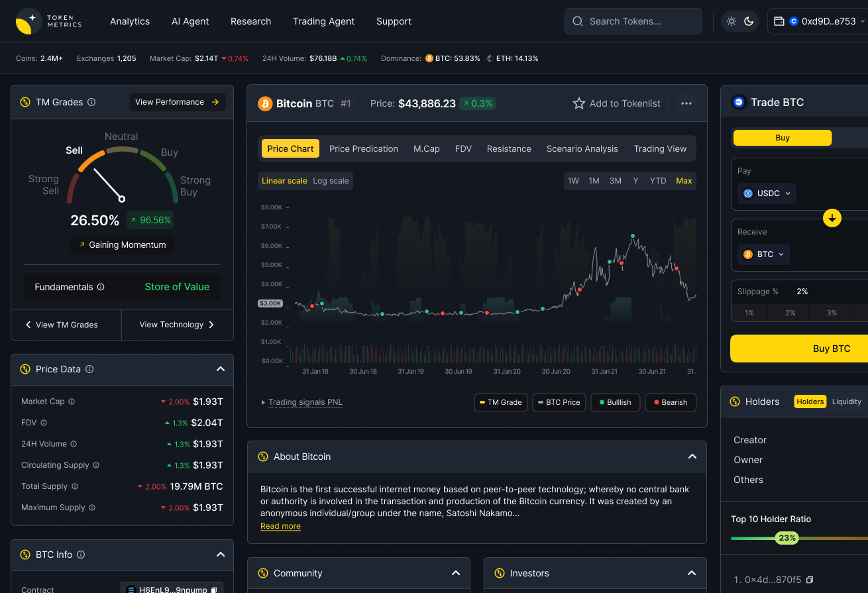Collapse the About Bitcoin section
This screenshot has width=868, height=593.
pos(692,457)
